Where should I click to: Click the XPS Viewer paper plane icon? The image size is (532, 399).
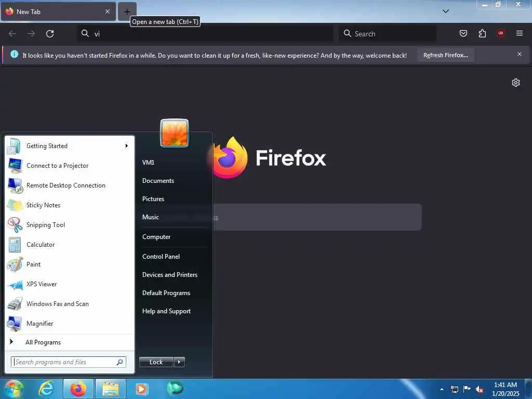15,284
